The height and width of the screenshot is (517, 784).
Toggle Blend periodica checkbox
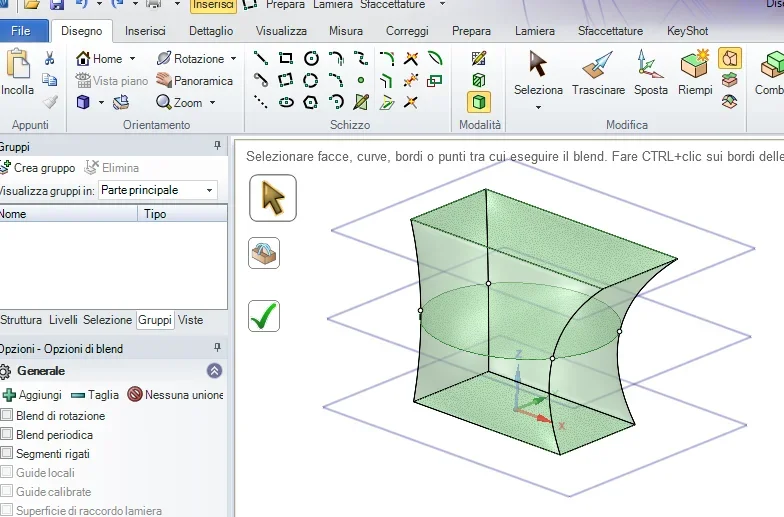coord(6,434)
